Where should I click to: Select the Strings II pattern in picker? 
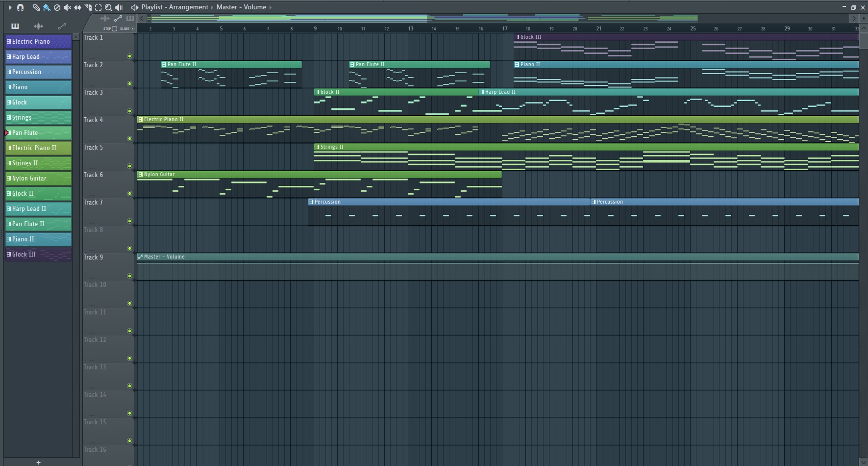[x=38, y=163]
